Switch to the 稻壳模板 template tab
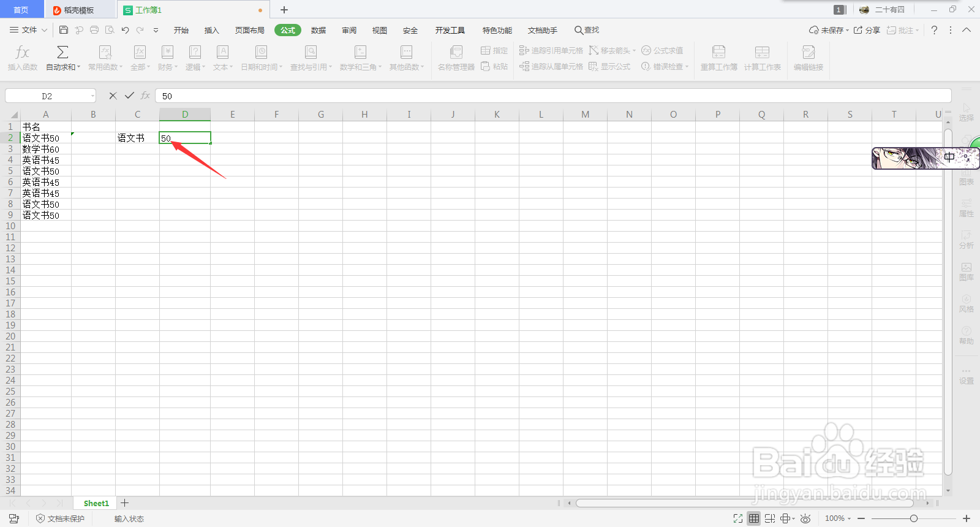The image size is (980, 527). [x=80, y=10]
